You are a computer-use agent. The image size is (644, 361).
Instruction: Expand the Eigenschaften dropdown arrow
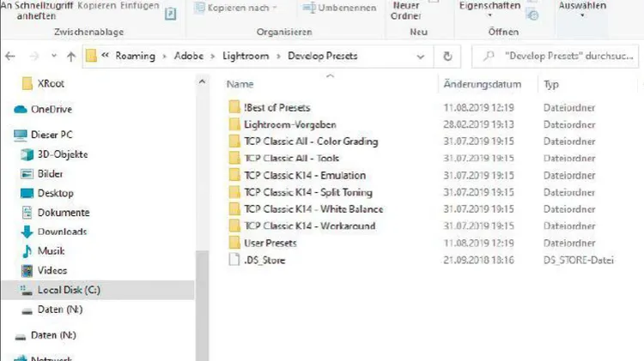489,15
